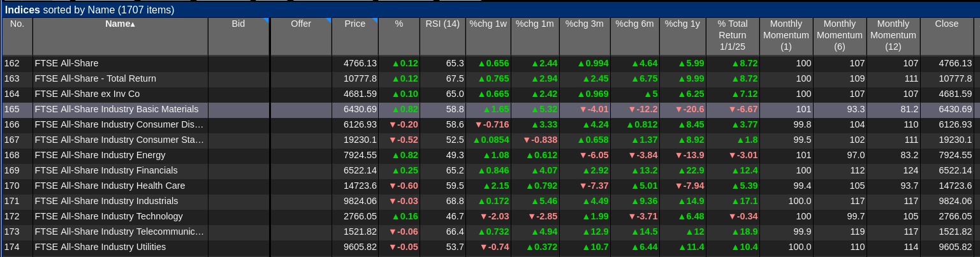Sort by %chg 1w column header
Screen dimensions: 980x257
tap(488, 36)
